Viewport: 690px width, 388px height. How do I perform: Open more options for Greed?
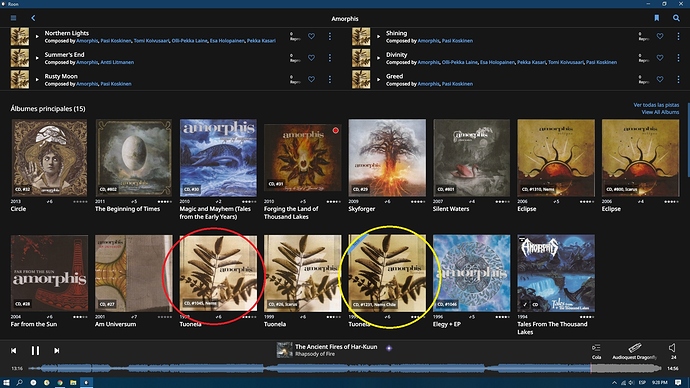[x=678, y=79]
